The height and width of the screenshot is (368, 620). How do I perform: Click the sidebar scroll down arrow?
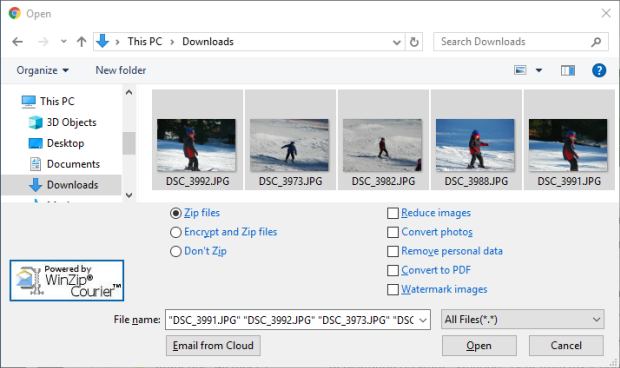pos(129,195)
